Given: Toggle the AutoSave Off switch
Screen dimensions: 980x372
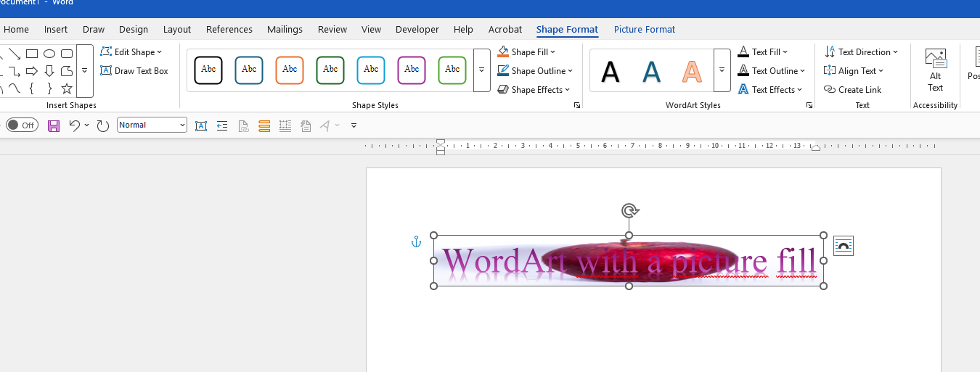Looking at the screenshot, I should (x=22, y=125).
